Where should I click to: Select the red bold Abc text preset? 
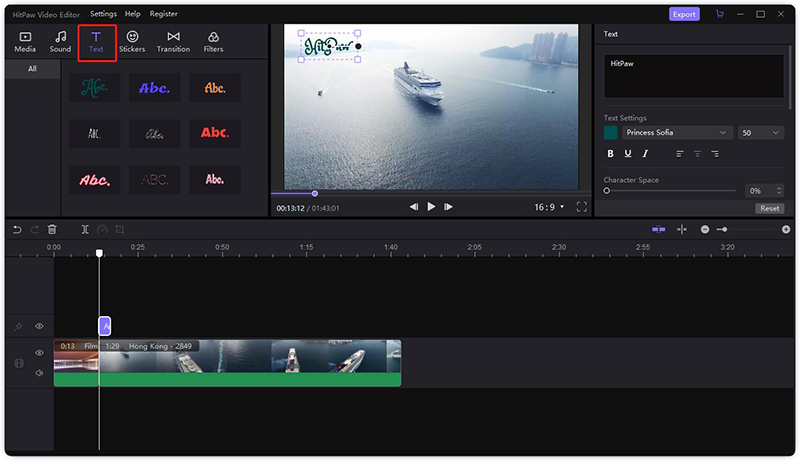[214, 132]
